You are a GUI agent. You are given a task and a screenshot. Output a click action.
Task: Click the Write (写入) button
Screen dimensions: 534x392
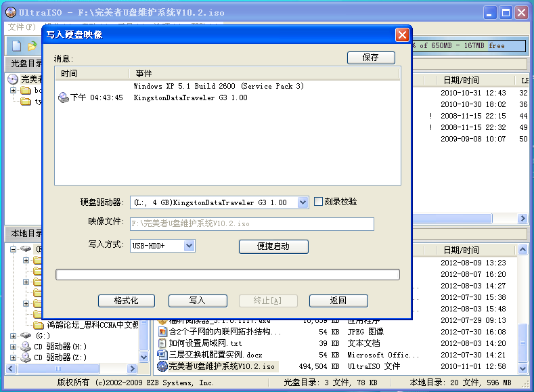tap(198, 301)
